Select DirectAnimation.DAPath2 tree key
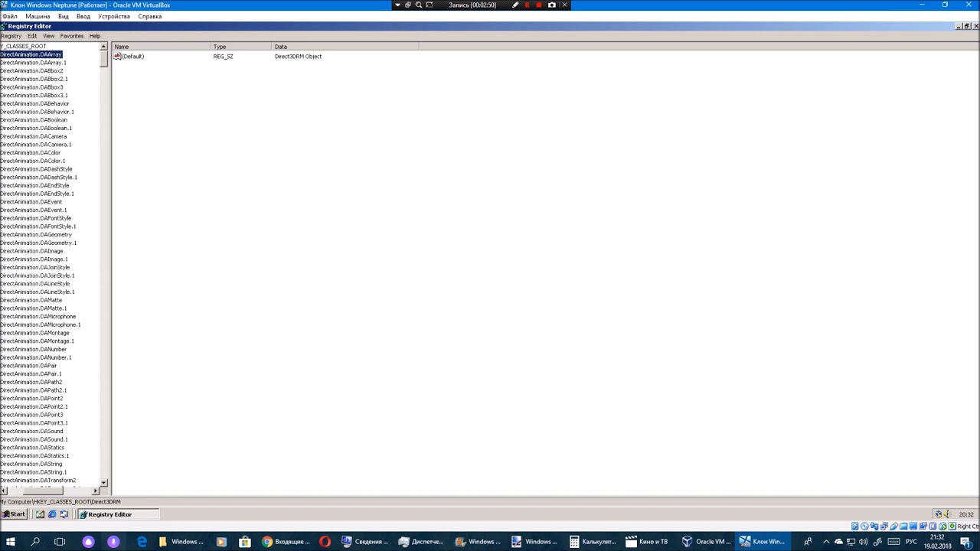 31,382
